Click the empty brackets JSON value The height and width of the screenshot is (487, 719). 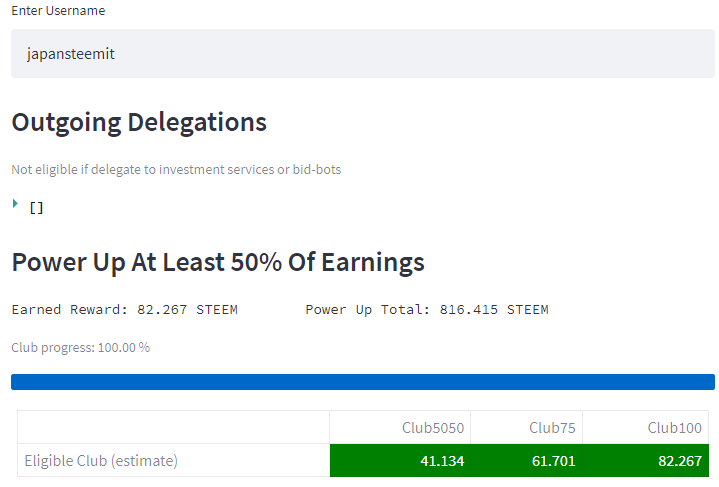(36, 208)
